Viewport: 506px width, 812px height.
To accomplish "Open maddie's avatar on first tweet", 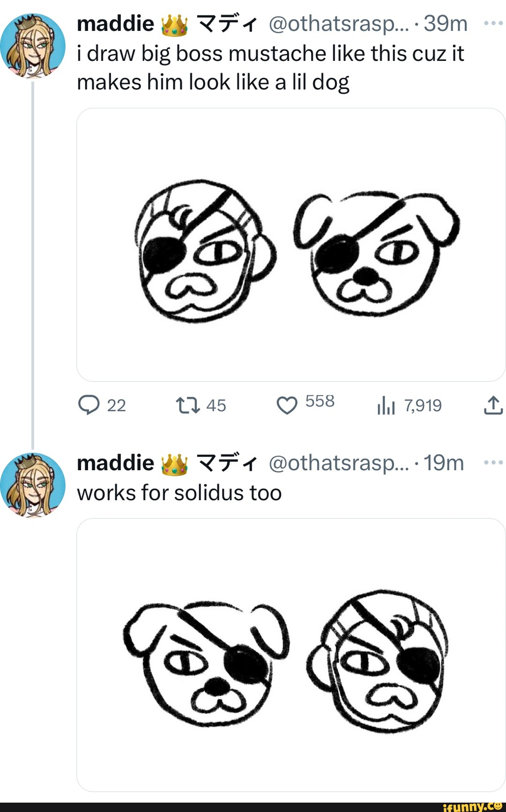I will [33, 45].
